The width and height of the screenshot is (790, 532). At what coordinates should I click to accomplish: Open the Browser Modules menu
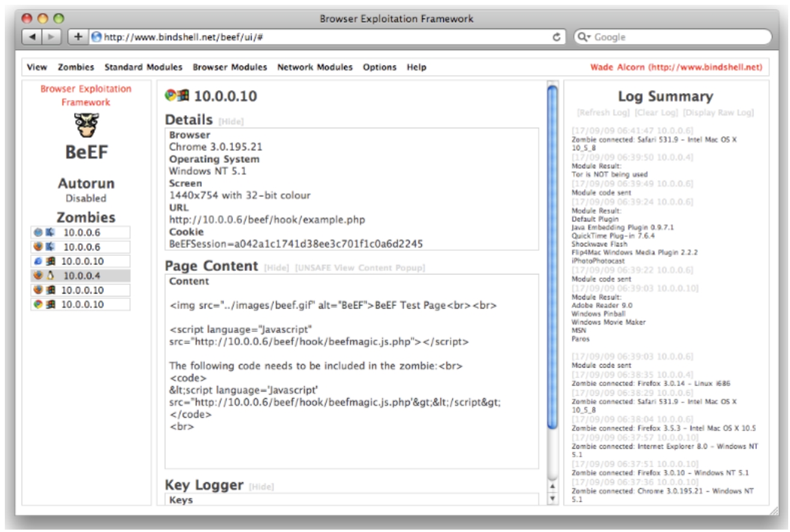coord(230,67)
